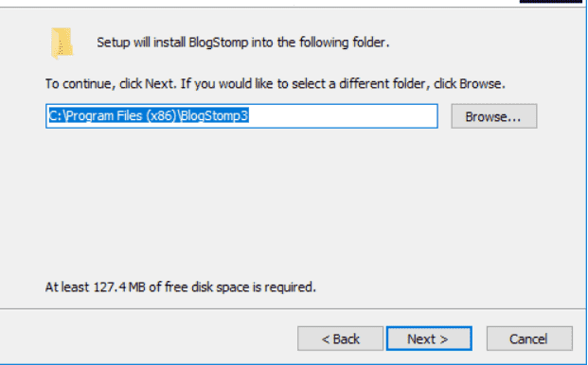Screen dimensions: 588x365
Task: Place cursor in empty area of path field
Action: tap(341, 116)
